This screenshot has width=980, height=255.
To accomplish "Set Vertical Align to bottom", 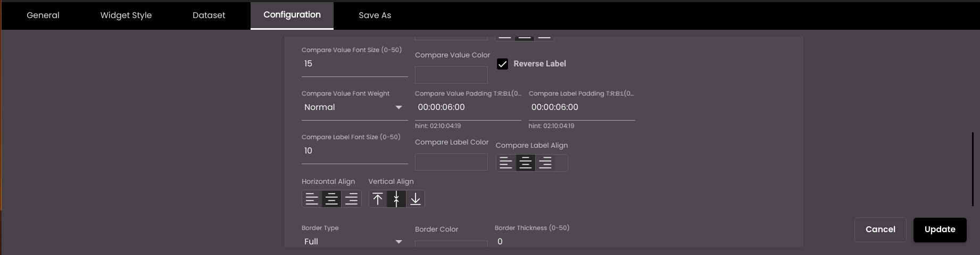I will tap(416, 199).
